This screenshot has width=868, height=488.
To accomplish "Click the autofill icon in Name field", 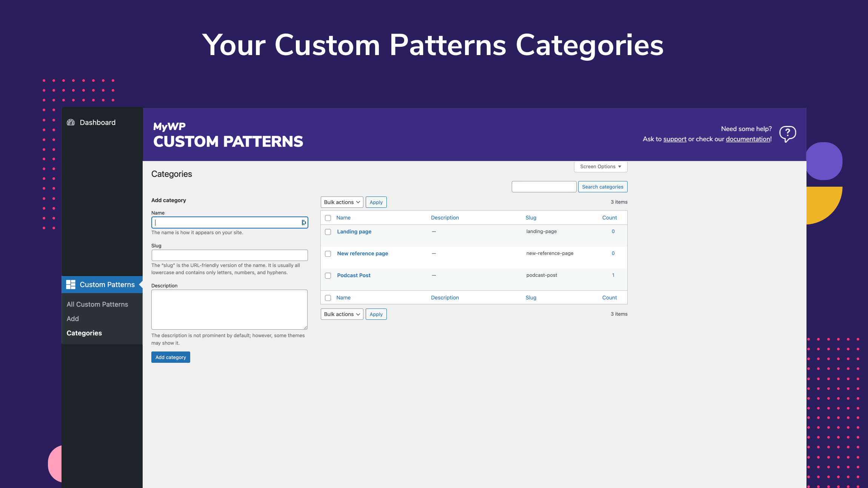I will tap(303, 223).
